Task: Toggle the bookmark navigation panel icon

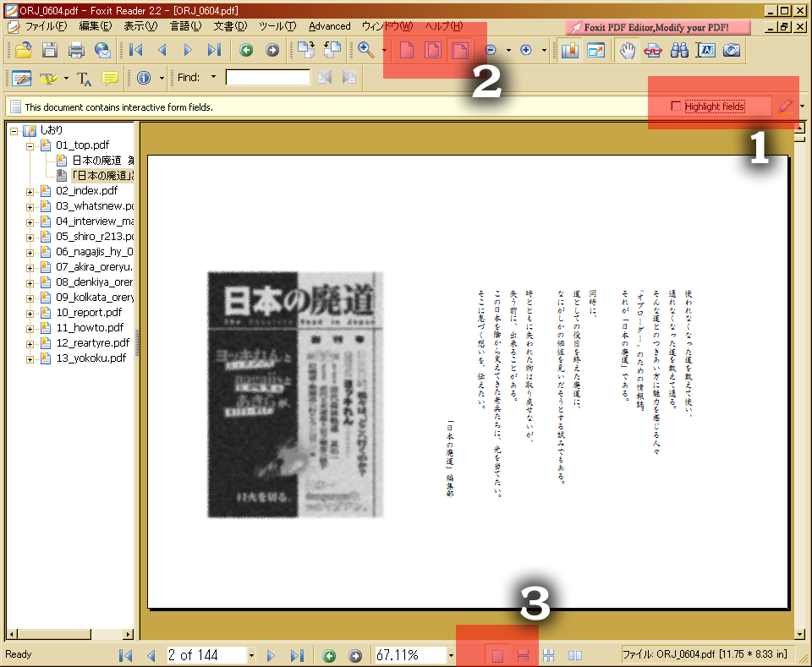Action: (569, 50)
